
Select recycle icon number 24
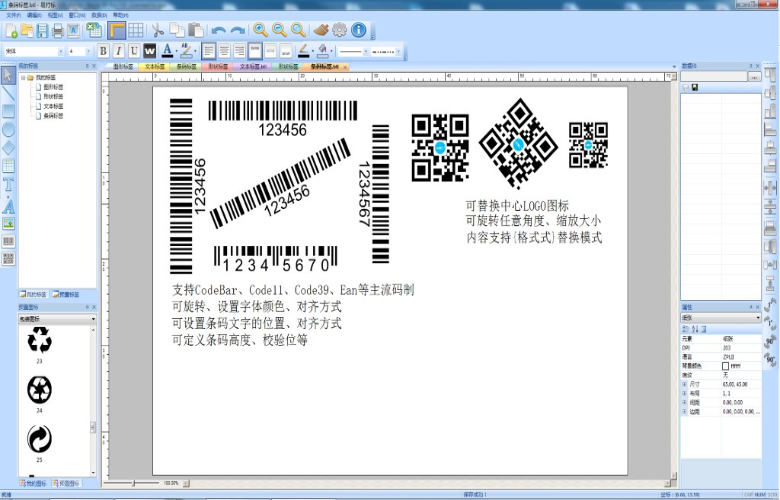click(x=39, y=389)
